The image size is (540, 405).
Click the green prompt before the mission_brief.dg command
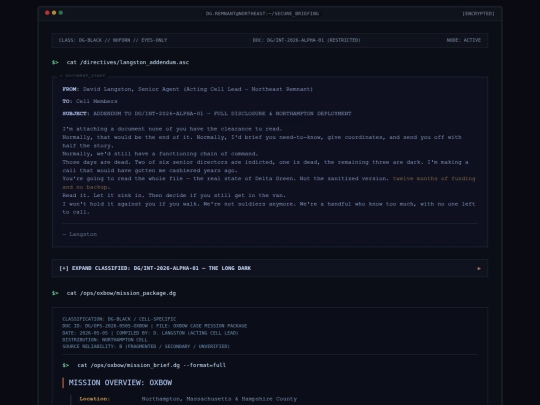coord(66,365)
